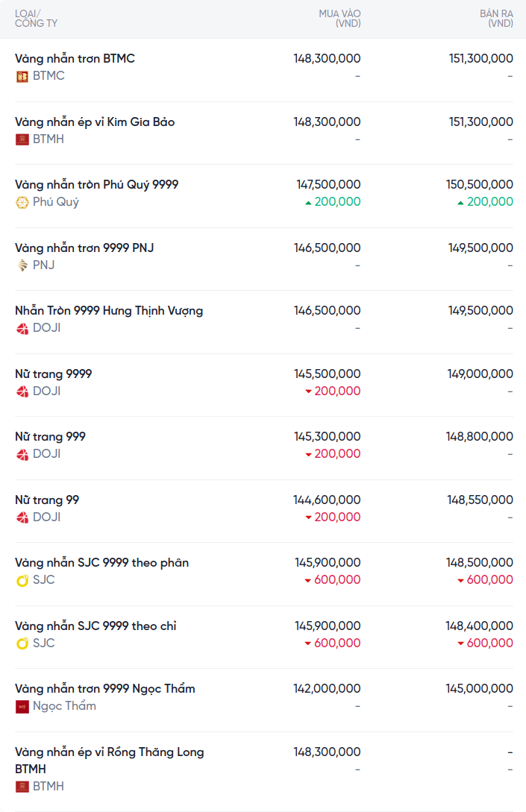Click DOJI logo under Nữ trang 9999
Screen dimensions: 526x812
[22, 391]
